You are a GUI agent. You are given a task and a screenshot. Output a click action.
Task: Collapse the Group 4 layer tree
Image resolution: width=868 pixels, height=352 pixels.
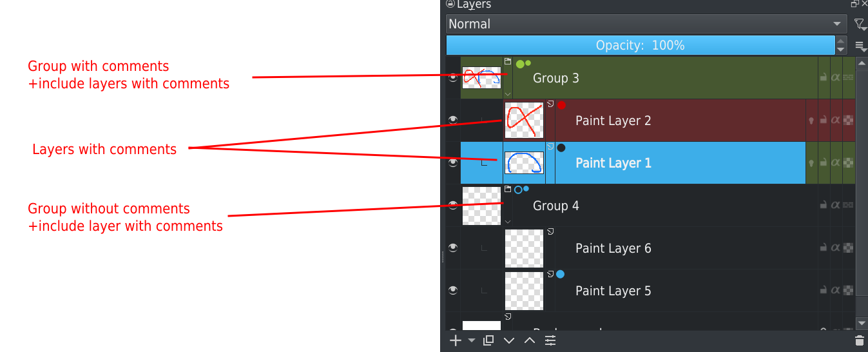508,221
